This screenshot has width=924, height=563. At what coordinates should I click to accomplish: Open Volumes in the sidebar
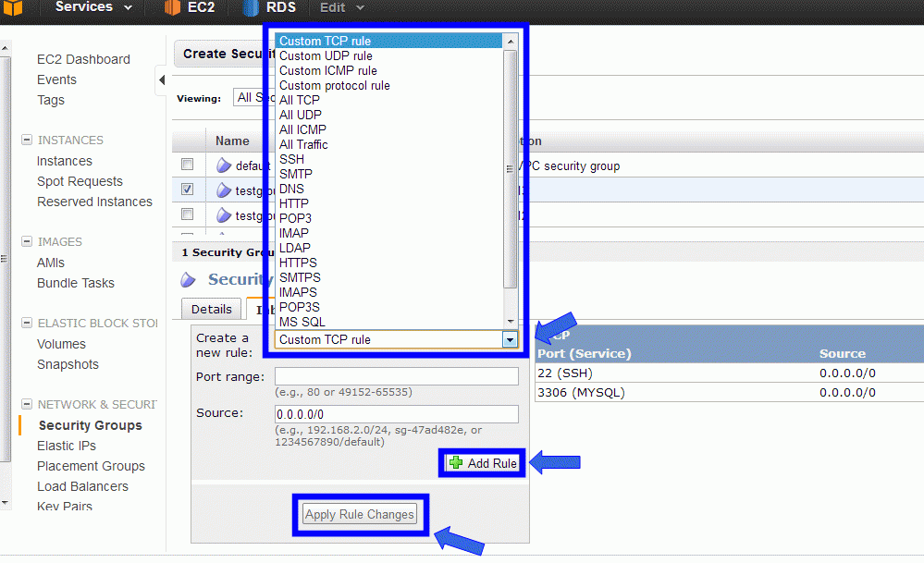pyautogui.click(x=61, y=344)
